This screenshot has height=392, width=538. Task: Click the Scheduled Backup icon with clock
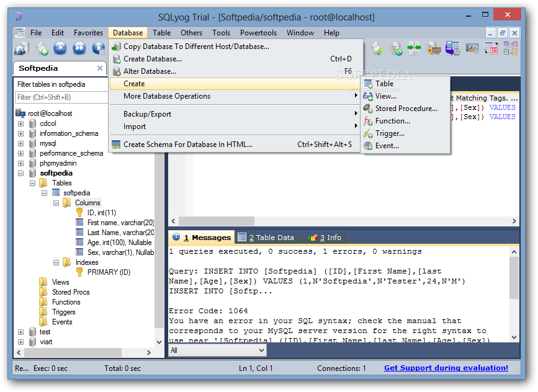[452, 48]
